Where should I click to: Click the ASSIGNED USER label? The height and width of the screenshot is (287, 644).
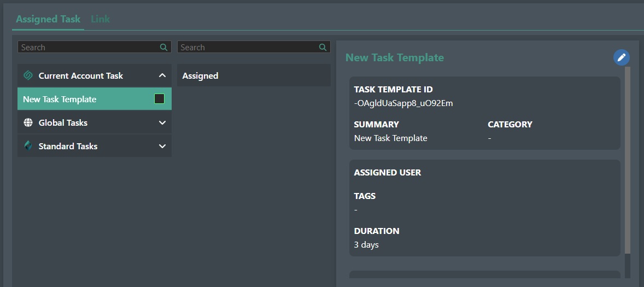[387, 172]
